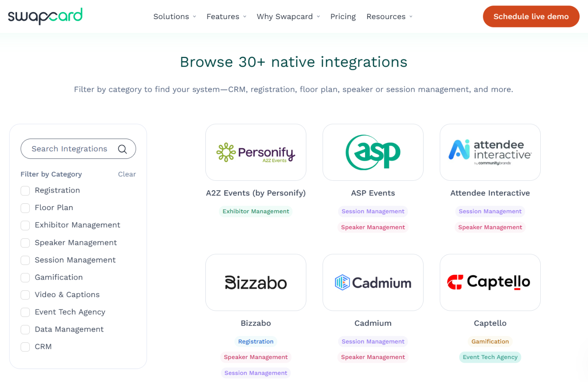Open the Bizzabo logo card
The width and height of the screenshot is (588, 392).
[256, 282]
